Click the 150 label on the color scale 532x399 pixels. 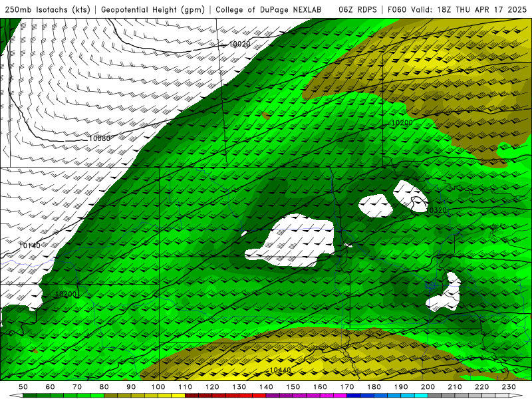pyautogui.click(x=293, y=387)
